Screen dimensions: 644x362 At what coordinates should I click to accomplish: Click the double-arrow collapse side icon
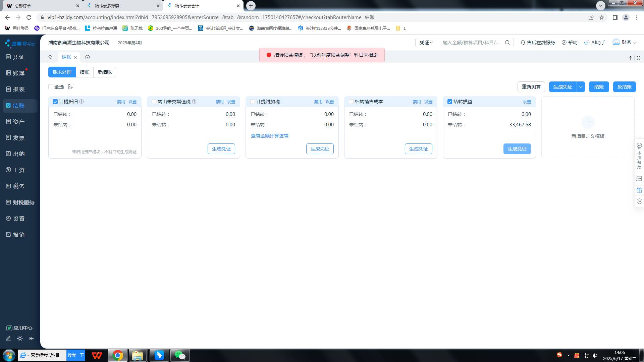tap(639, 201)
